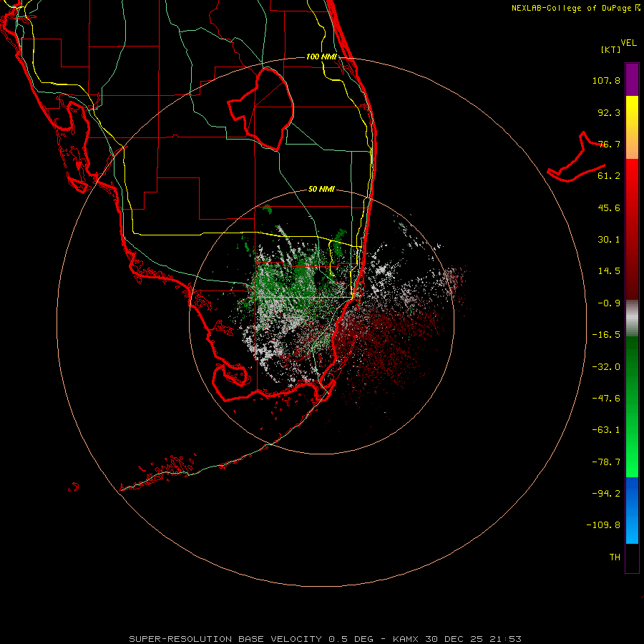The width and height of the screenshot is (644, 644).
Task: Pick the blue band of the color bar
Action: pos(632,510)
